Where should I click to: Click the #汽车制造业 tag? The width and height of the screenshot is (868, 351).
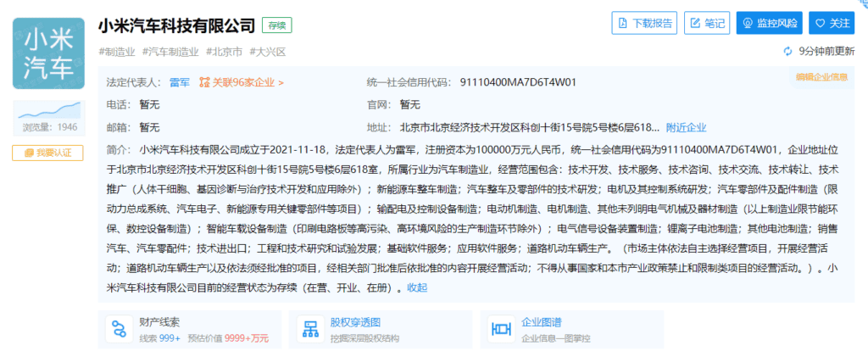pyautogui.click(x=170, y=52)
